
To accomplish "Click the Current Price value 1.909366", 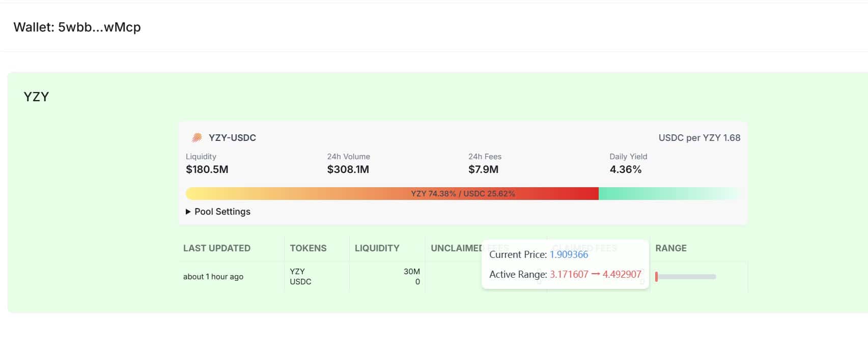I will 569,255.
